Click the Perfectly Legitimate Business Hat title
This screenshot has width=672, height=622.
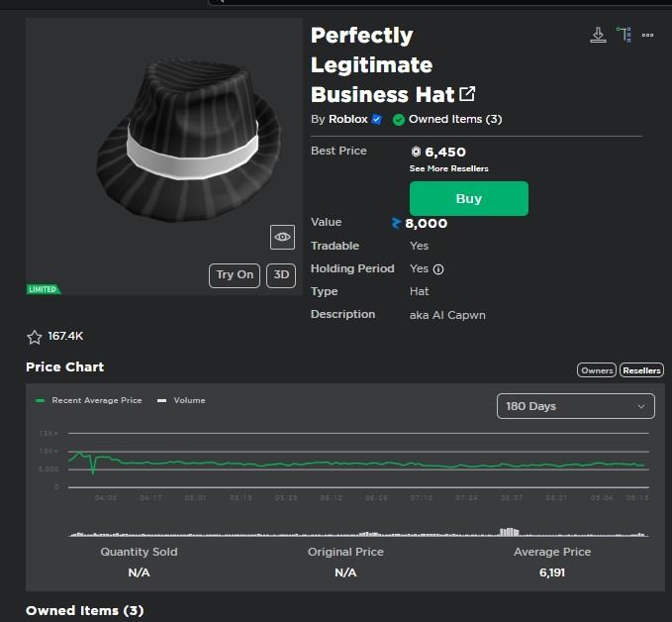(383, 64)
